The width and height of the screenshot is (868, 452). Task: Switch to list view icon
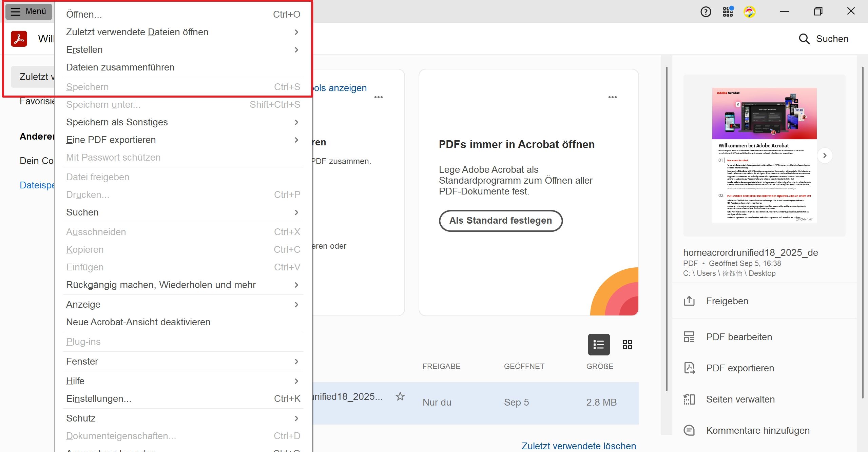[x=599, y=345]
